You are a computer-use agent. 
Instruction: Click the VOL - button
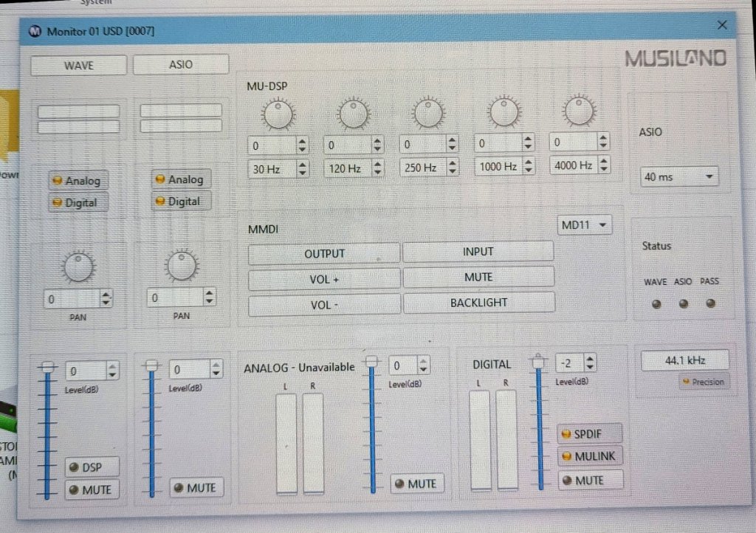pyautogui.click(x=324, y=305)
